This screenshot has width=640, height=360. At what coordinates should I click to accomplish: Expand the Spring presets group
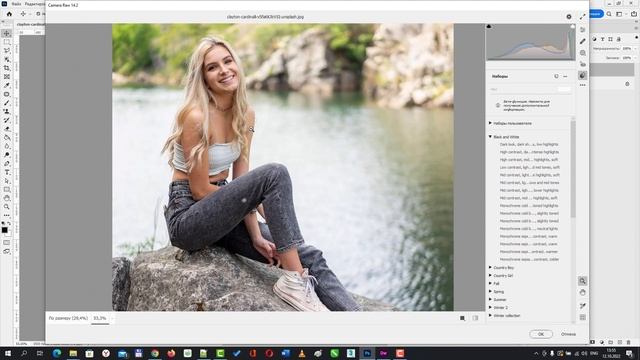[490, 291]
